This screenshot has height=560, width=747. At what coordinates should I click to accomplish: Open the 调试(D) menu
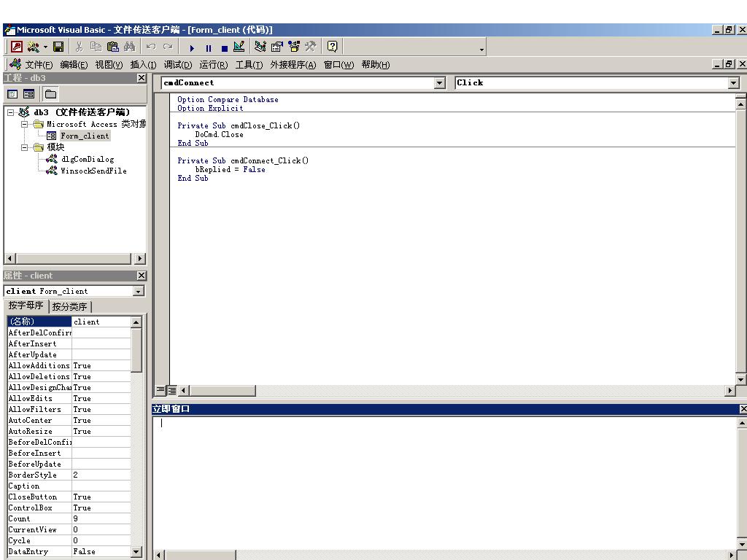tap(178, 65)
